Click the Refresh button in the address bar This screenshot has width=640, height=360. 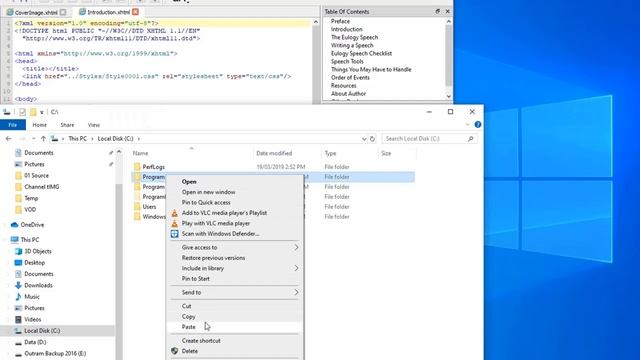pyautogui.click(x=372, y=139)
